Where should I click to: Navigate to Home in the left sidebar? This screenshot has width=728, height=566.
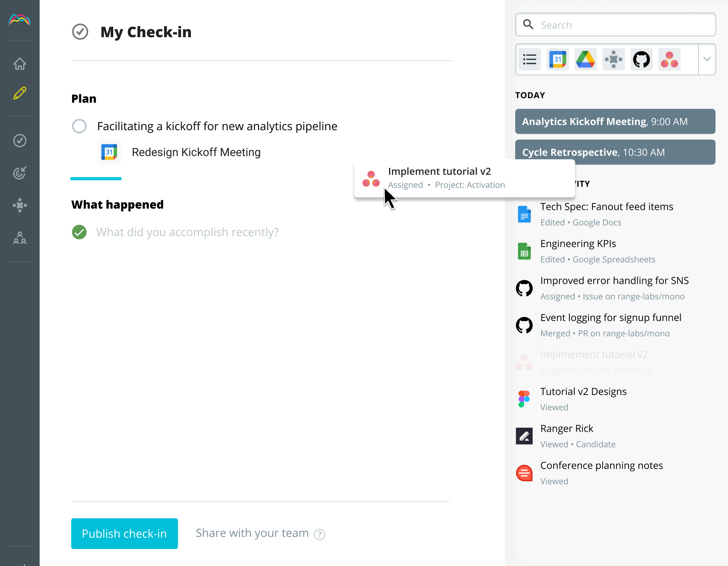click(19, 64)
